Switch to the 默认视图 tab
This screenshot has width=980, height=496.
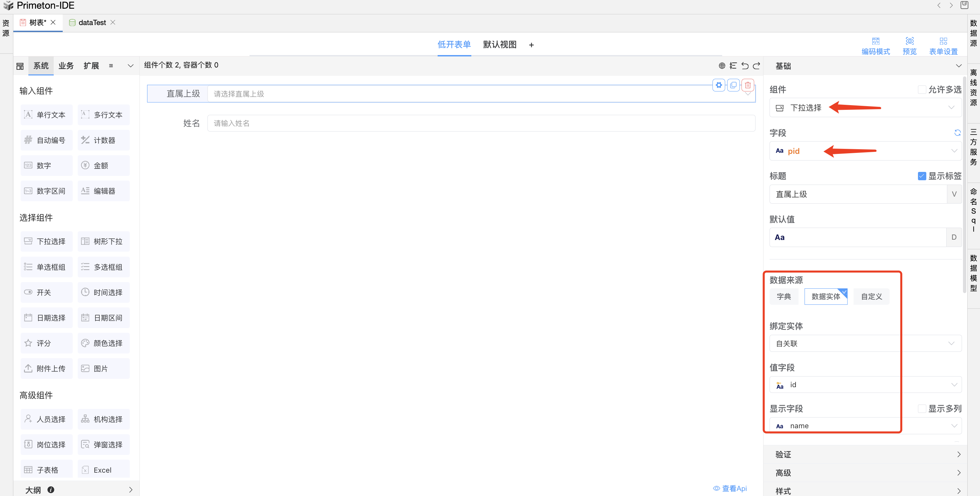tap(500, 44)
